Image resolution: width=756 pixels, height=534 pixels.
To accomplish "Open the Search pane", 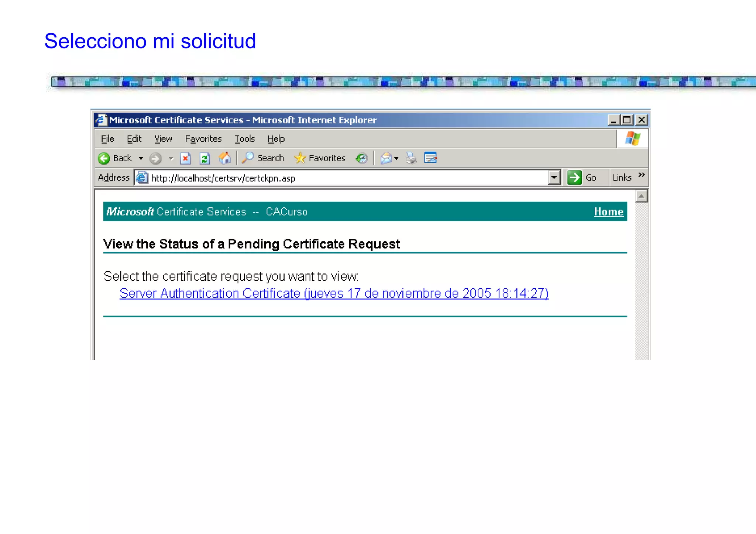I will 263,158.
